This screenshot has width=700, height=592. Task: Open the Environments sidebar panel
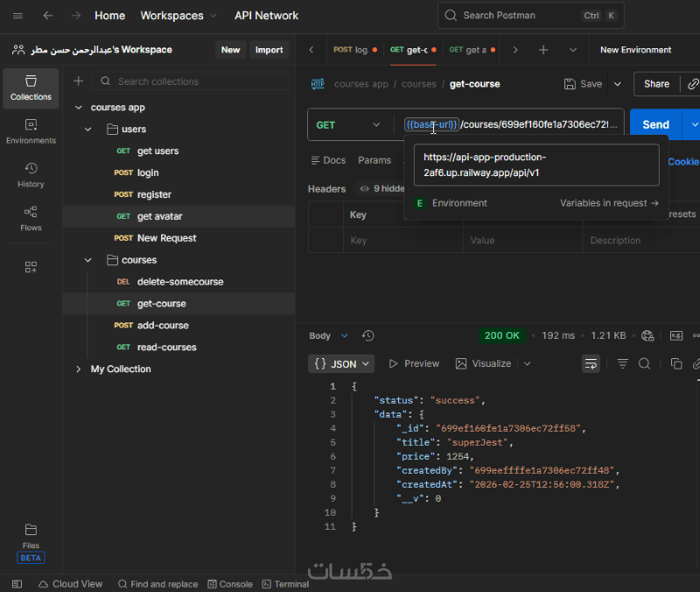31,132
